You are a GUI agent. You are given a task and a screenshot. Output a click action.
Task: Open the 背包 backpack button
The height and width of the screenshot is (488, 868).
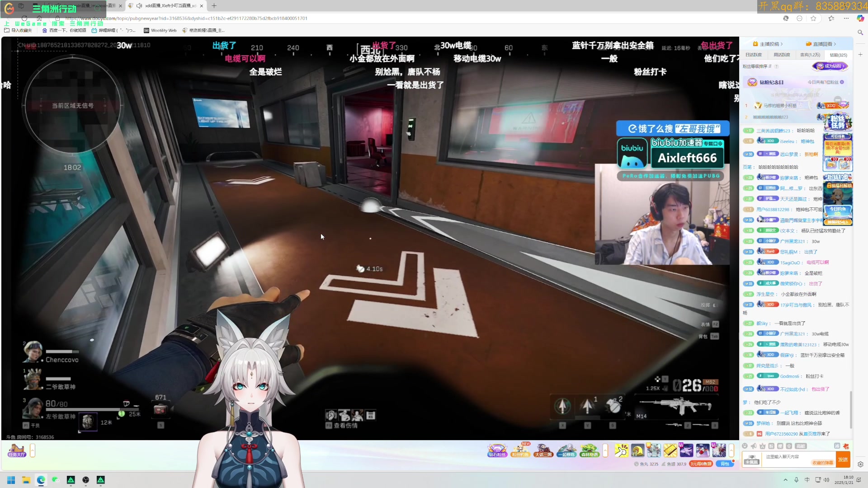(x=725, y=464)
